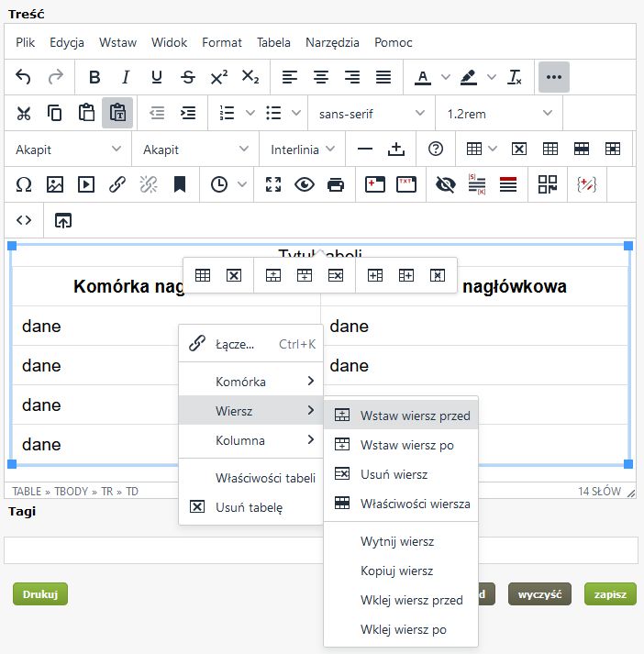
Task: Click the help question mark icon
Action: click(x=436, y=149)
